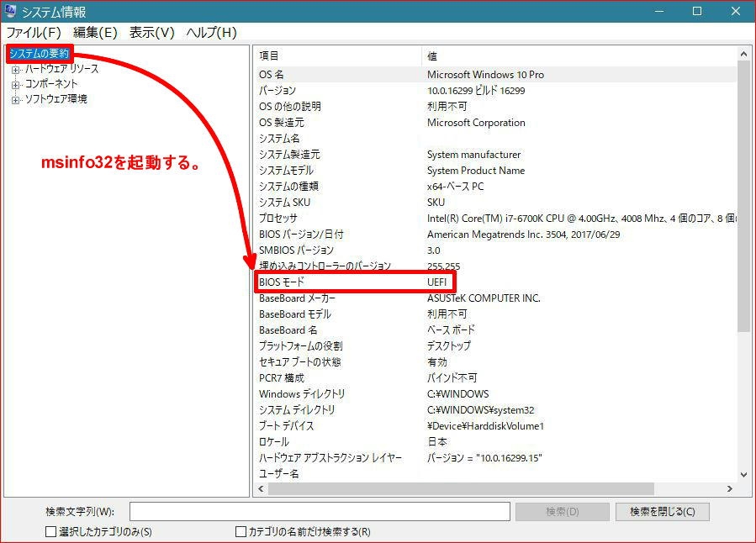
Task: Enable the 選択したカテゴリのみ checkbox
Action: pos(49,530)
